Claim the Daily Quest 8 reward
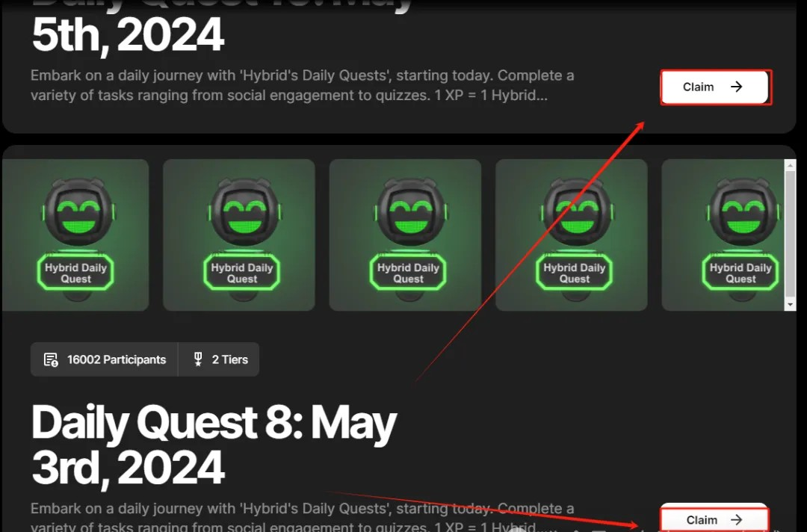 (714, 519)
